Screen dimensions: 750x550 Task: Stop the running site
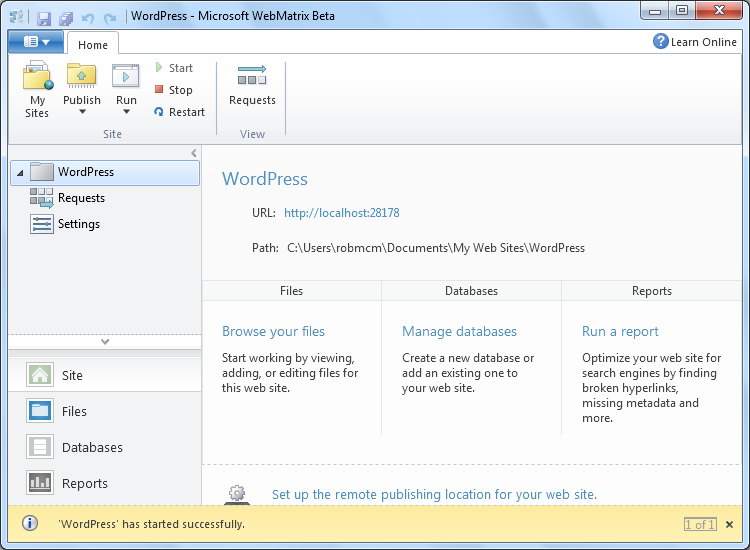click(x=173, y=90)
